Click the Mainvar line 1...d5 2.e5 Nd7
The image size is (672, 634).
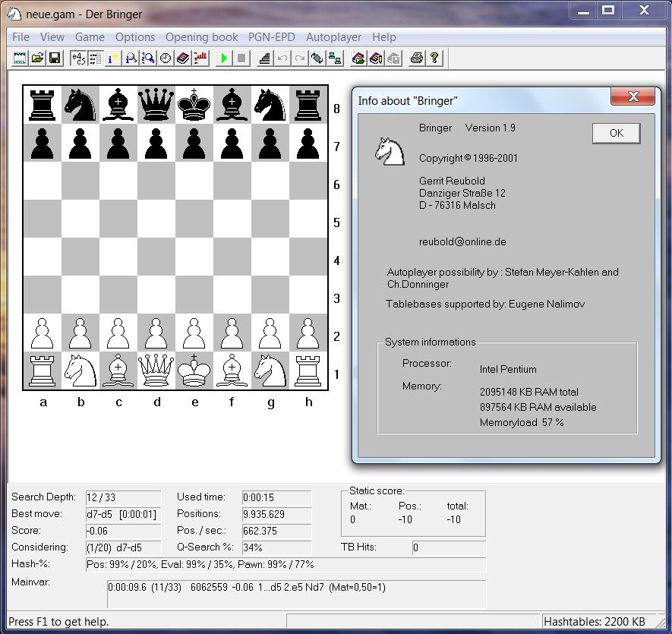coord(296,594)
